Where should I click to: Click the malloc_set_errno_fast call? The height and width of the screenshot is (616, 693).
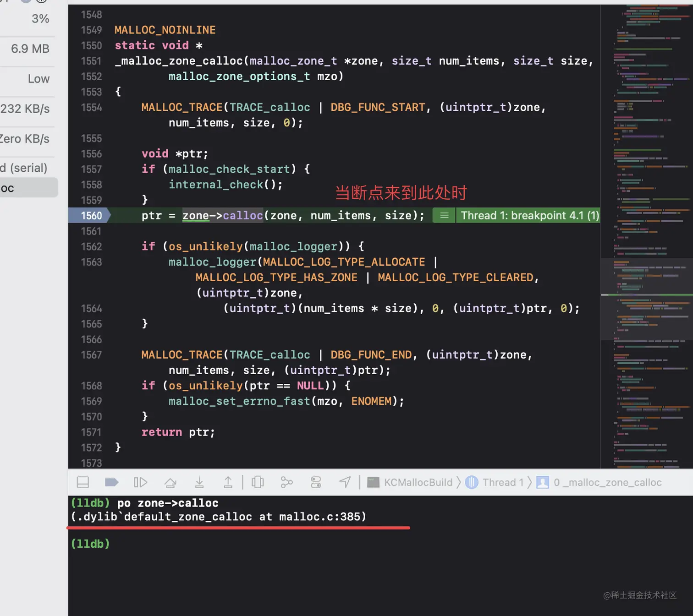[239, 401]
